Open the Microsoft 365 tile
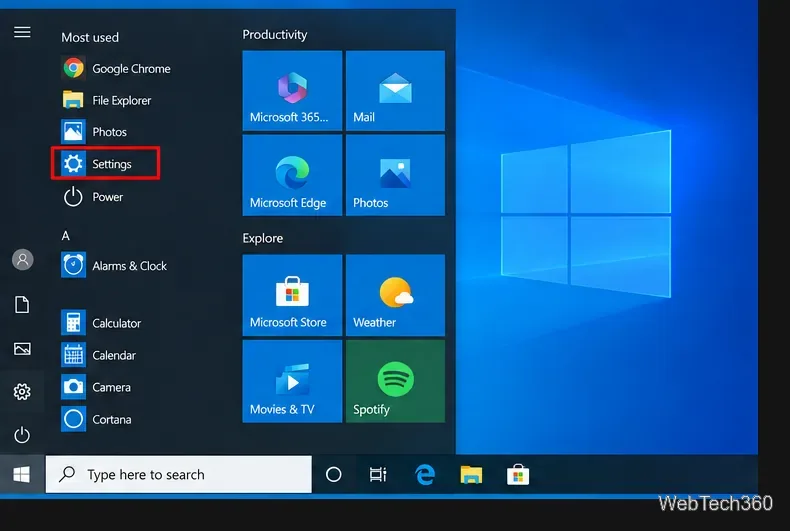790x531 pixels. [292, 91]
